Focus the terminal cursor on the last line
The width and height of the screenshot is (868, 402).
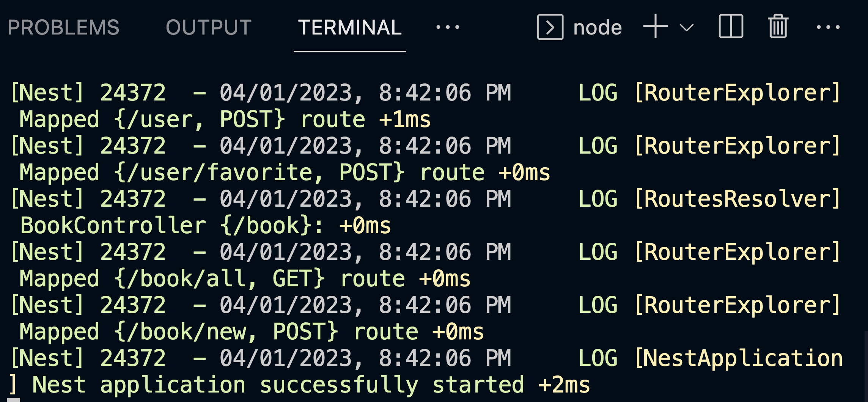click(x=14, y=400)
